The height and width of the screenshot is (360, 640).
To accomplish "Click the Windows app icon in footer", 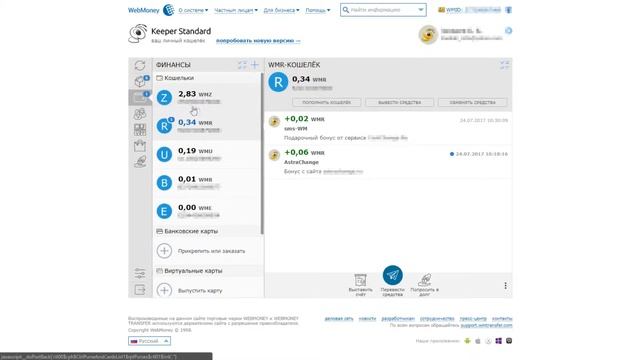I will pyautogui.click(x=499, y=341).
